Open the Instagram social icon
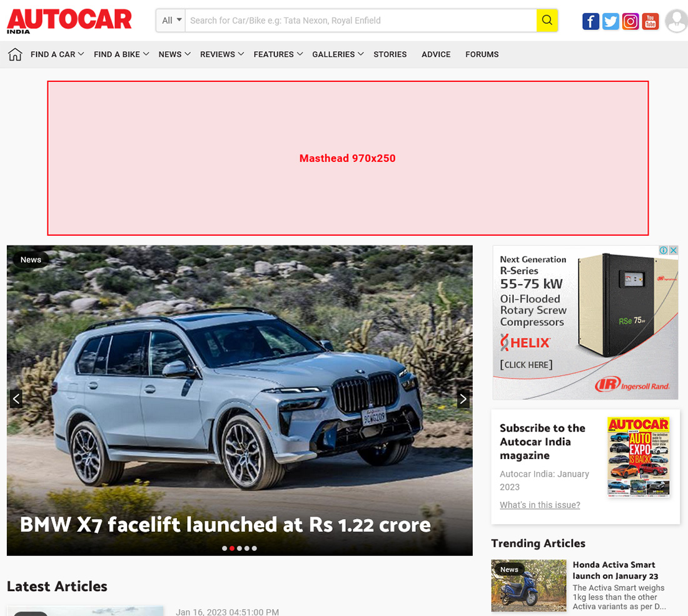The height and width of the screenshot is (616, 688). pyautogui.click(x=630, y=21)
